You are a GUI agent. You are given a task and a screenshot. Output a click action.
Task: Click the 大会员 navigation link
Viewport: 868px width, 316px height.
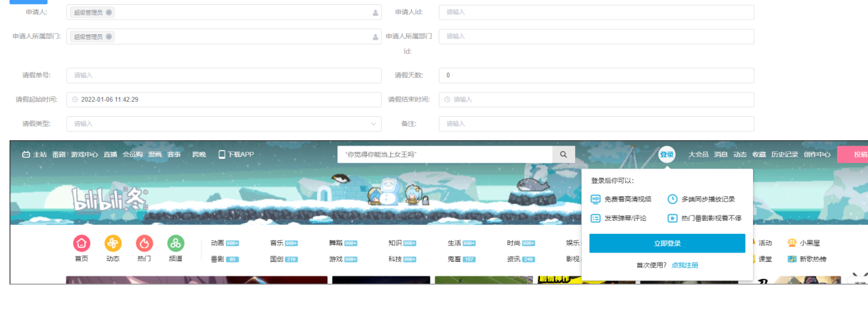pos(698,155)
